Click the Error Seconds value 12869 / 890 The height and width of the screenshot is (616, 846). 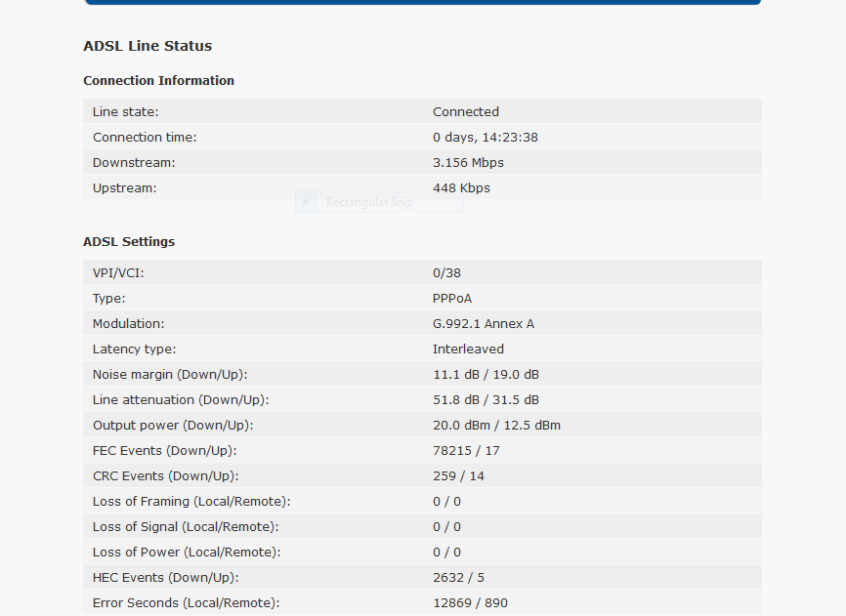470,603
